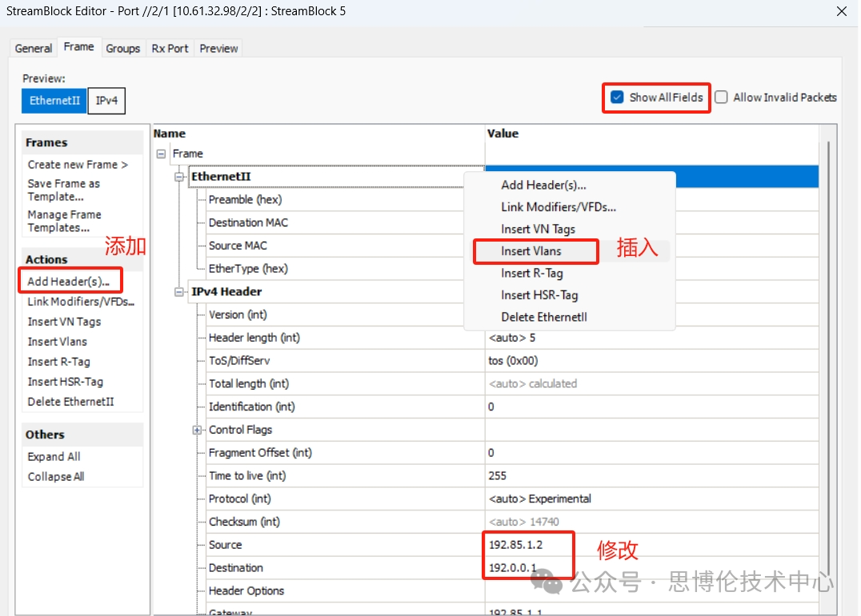
Task: Switch to the General tab
Action: pyautogui.click(x=34, y=48)
